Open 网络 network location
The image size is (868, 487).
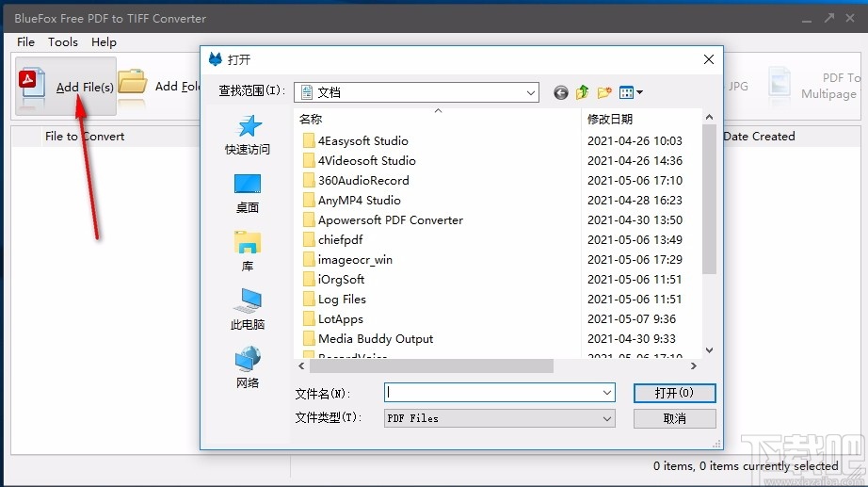coord(248,368)
